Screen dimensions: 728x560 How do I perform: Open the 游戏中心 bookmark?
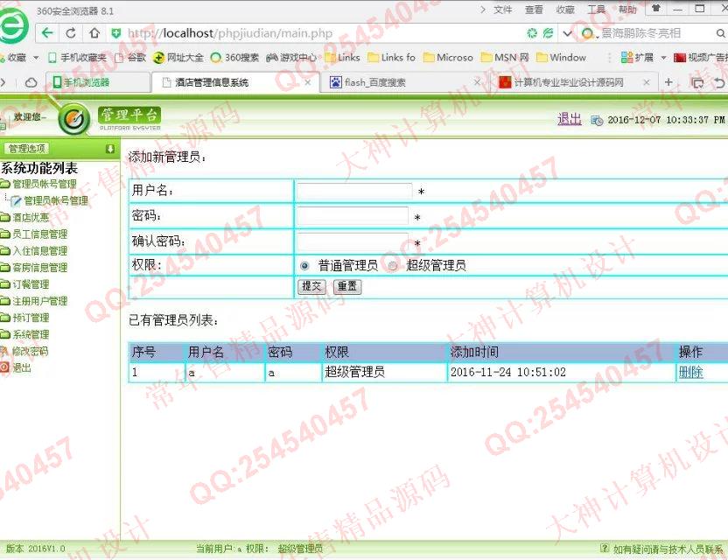[x=291, y=58]
